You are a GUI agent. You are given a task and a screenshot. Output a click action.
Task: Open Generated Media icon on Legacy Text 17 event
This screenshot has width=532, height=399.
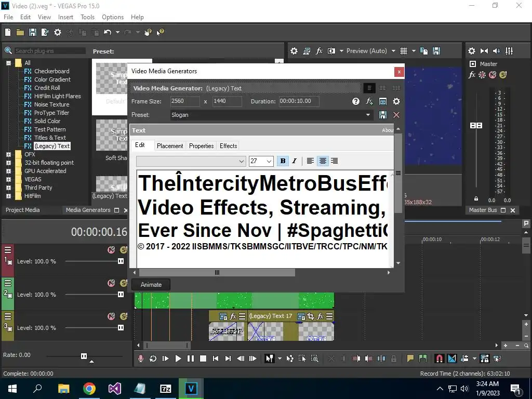pos(301,316)
